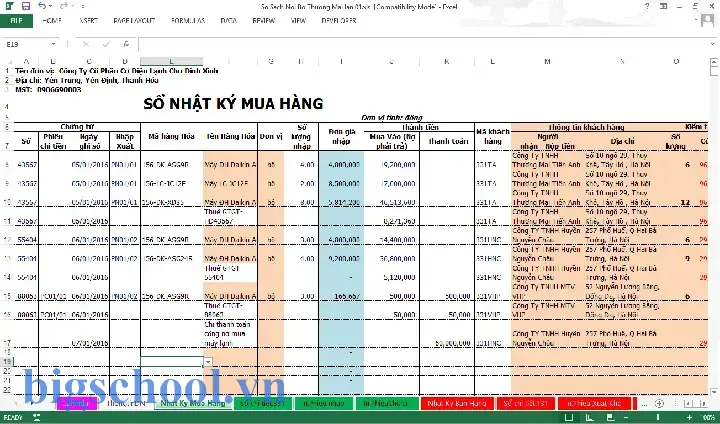Open the 'In PhieuChi' green sheet tab
Viewport: 720px width, 424px height.
[386, 403]
